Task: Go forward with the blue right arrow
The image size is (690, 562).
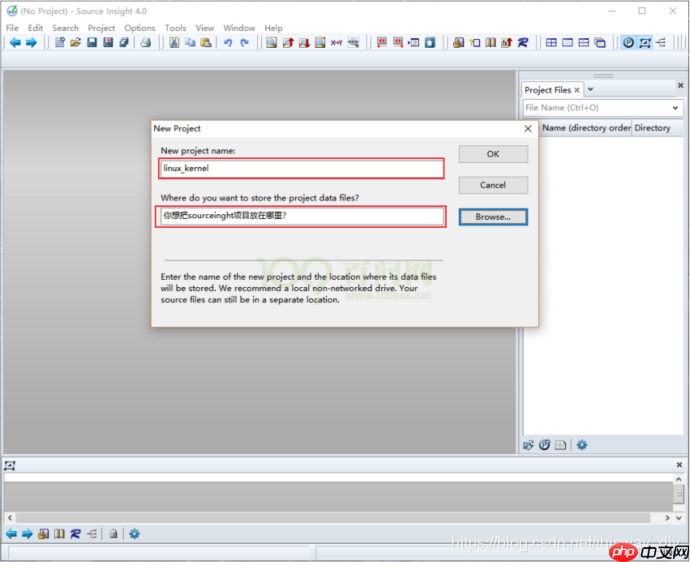Action: (x=31, y=43)
